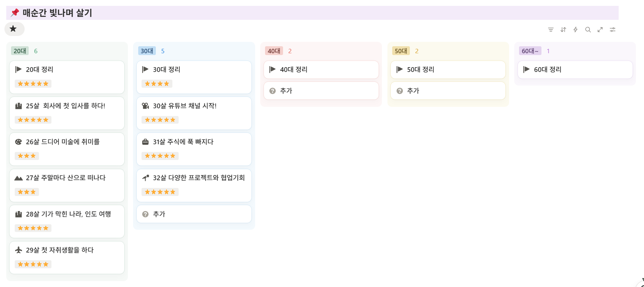Open the 40대 group label menu

pyautogui.click(x=273, y=51)
